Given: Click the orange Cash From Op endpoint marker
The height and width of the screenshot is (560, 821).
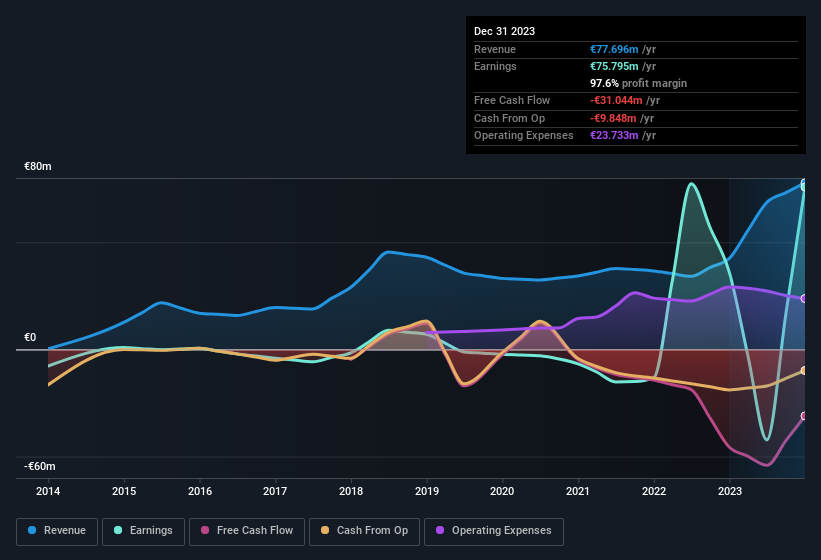Looking at the screenshot, I should click(x=804, y=371).
